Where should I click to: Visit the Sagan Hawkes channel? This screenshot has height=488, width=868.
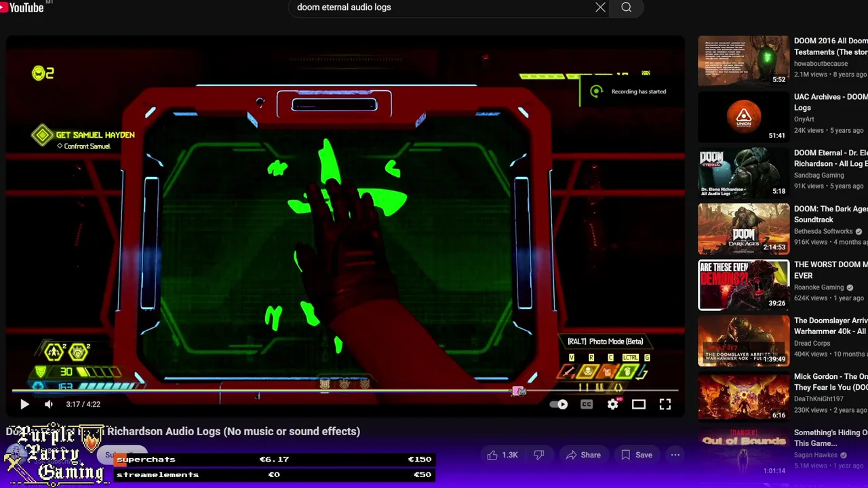816,455
